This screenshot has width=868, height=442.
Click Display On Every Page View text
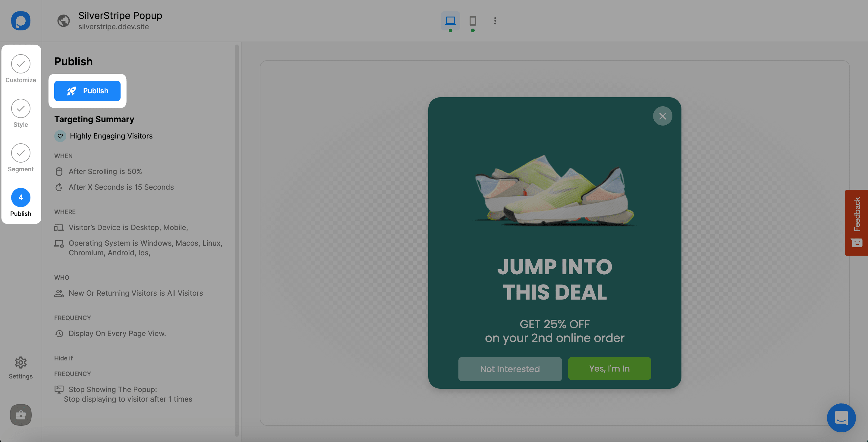(117, 334)
